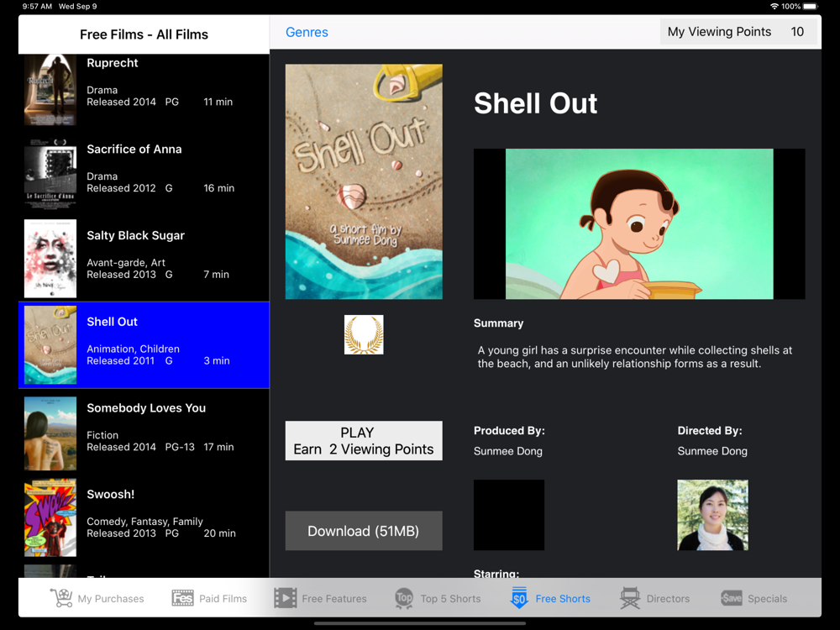The height and width of the screenshot is (630, 840).
Task: Tap the 9:57 AM clock in status bar
Action: (x=37, y=7)
